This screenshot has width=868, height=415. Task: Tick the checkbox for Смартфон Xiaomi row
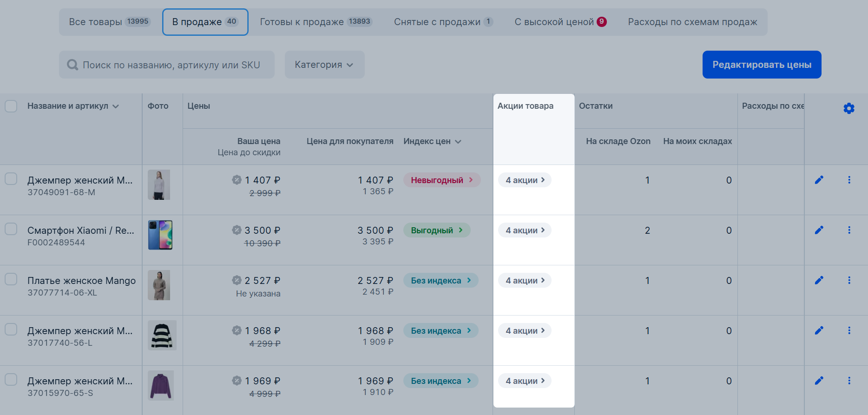click(x=11, y=229)
